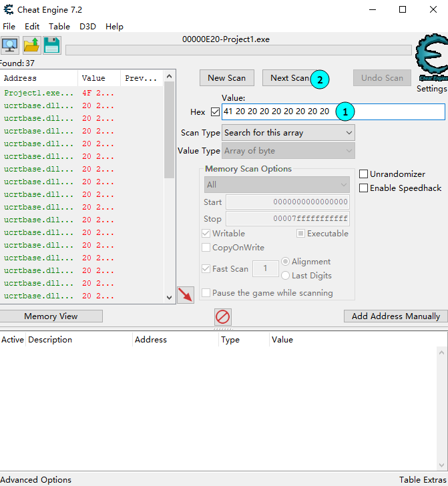This screenshot has width=448, height=486.
Task: Click the Settings label
Action: [x=431, y=89]
